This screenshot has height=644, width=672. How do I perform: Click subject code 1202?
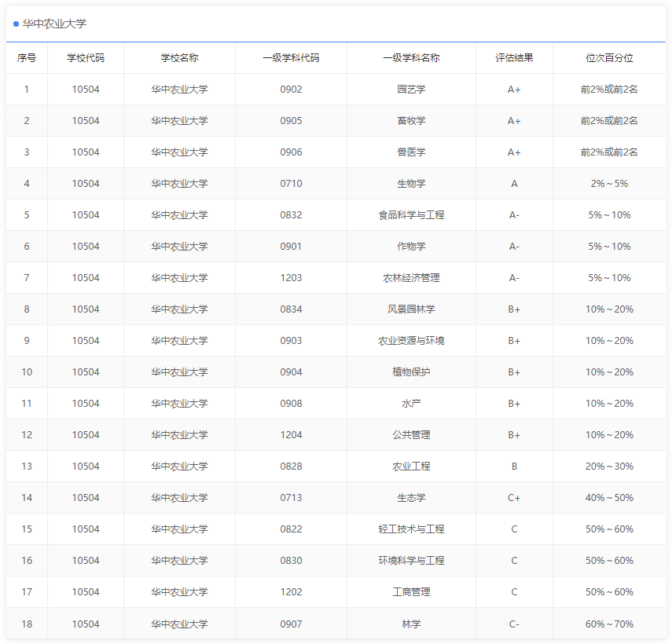(291, 591)
